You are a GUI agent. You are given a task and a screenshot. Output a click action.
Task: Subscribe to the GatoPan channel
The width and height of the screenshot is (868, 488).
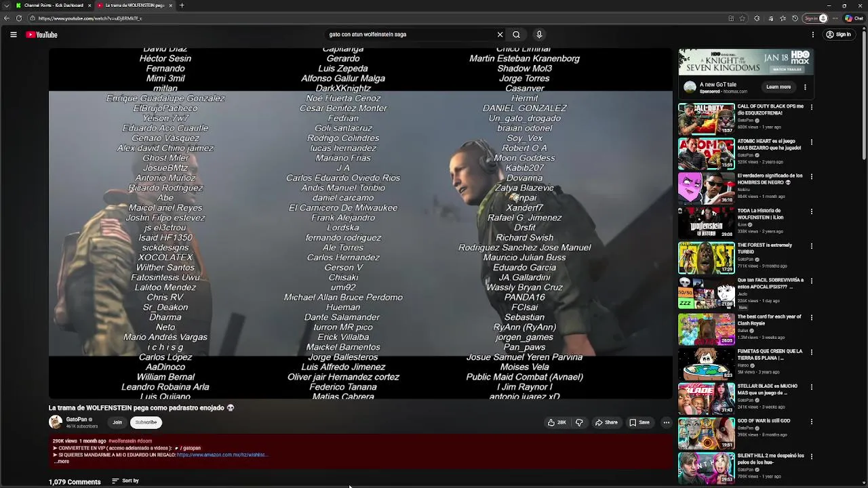146,422
